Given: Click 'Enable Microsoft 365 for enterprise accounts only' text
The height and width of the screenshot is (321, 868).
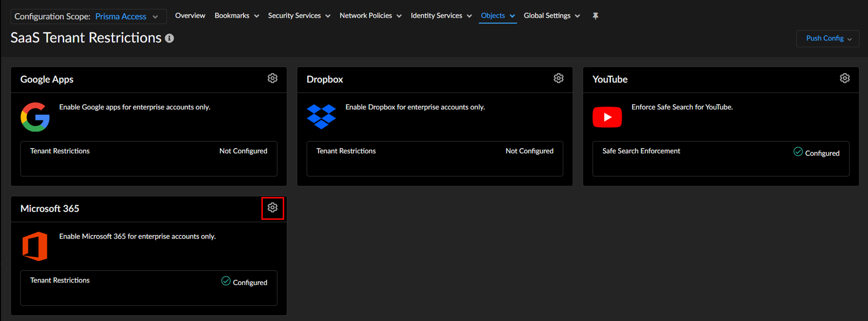Looking at the screenshot, I should (x=137, y=236).
